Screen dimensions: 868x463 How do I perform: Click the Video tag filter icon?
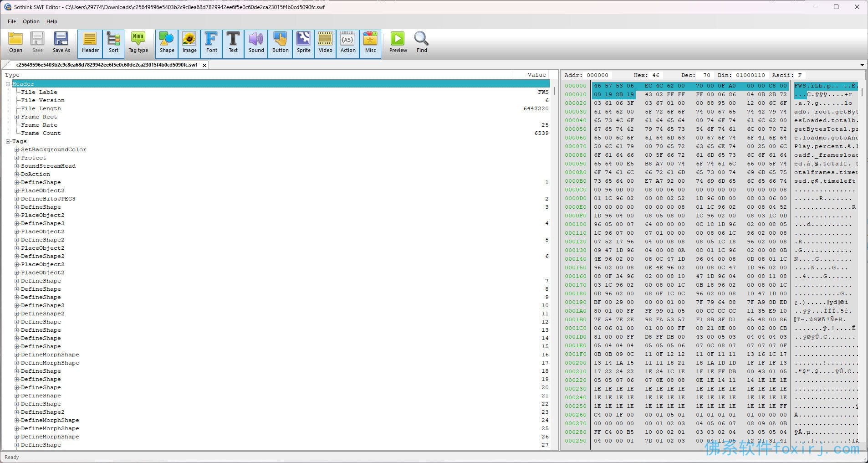coord(325,44)
